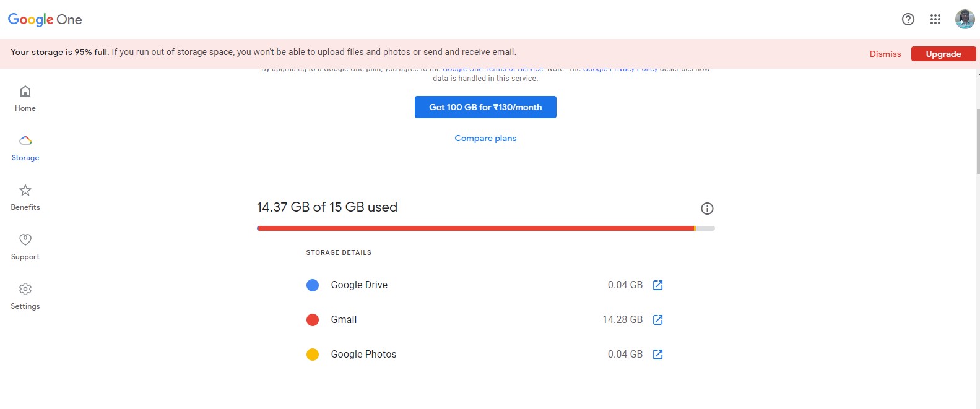Open Google Photos storage external link icon
The width and height of the screenshot is (980, 409).
(658, 355)
